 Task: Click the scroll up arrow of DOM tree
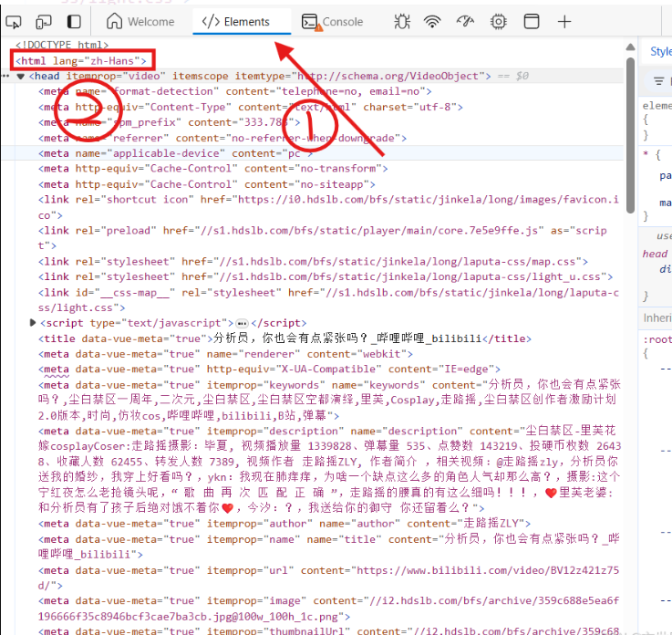(630, 47)
